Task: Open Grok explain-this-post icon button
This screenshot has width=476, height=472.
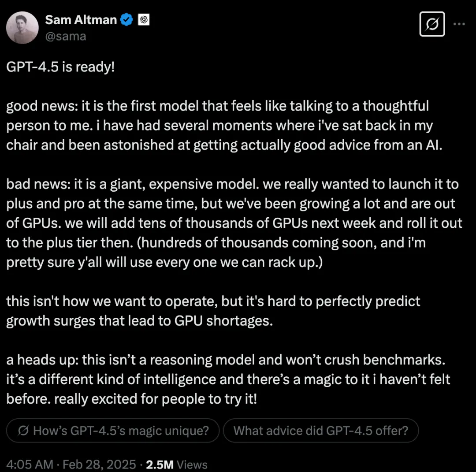Action: 432,24
